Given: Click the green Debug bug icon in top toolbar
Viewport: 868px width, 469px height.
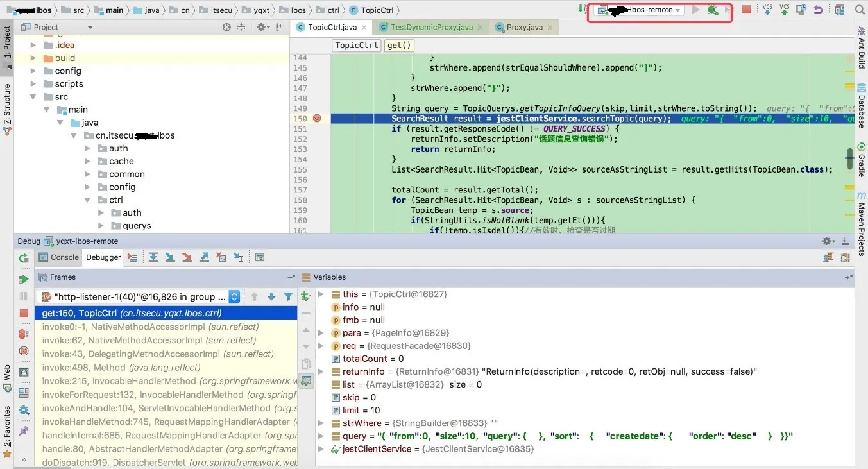Looking at the screenshot, I should coord(713,10).
